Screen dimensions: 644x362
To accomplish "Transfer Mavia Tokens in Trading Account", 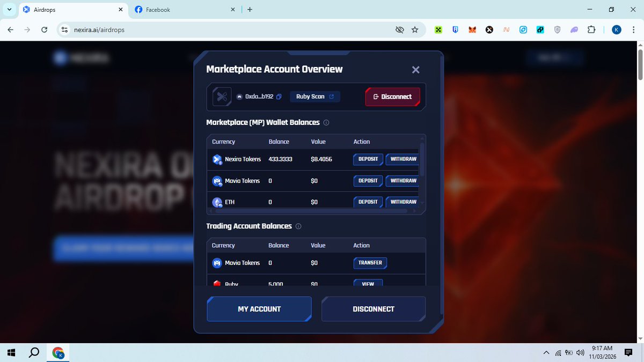I will 370,263.
